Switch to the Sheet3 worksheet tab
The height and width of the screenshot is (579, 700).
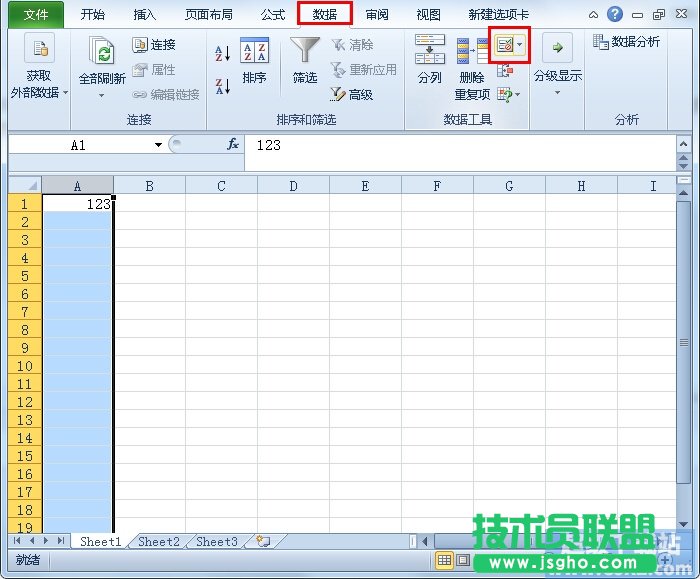(217, 542)
